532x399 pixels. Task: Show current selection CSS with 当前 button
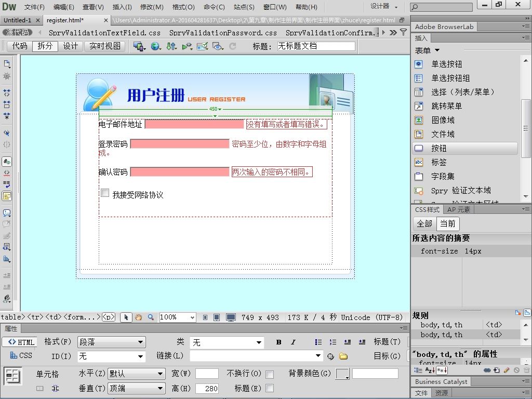447,223
